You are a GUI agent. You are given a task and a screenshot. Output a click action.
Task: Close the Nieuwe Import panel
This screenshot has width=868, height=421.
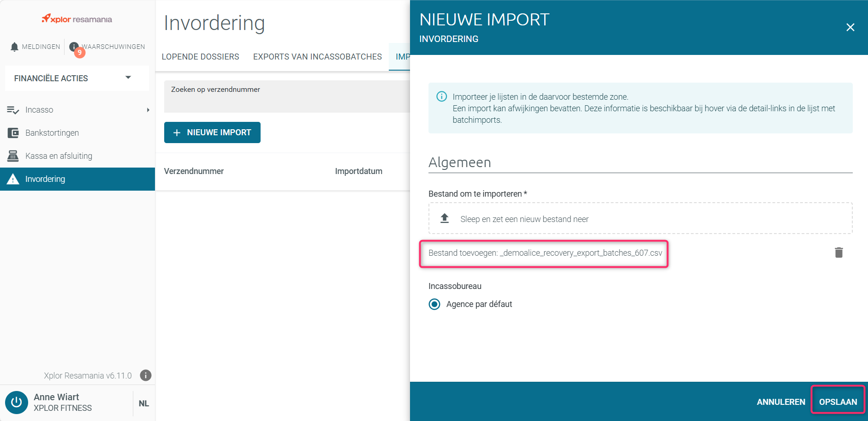850,27
